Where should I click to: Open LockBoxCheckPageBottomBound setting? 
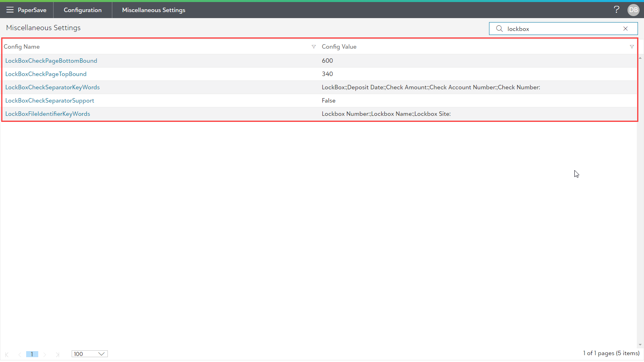click(x=51, y=61)
